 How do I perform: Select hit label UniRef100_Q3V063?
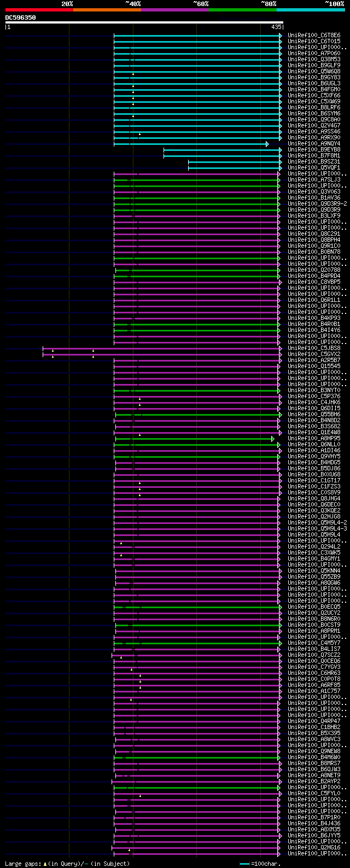click(314, 192)
